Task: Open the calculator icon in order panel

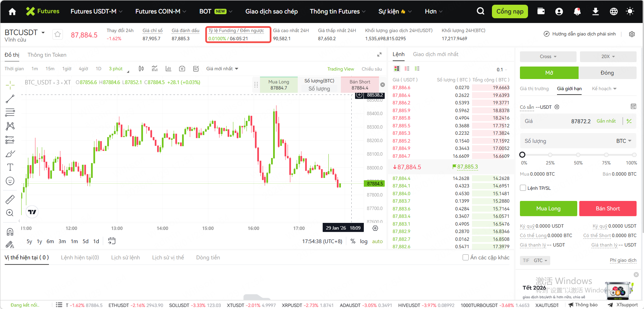Action: 633,107
